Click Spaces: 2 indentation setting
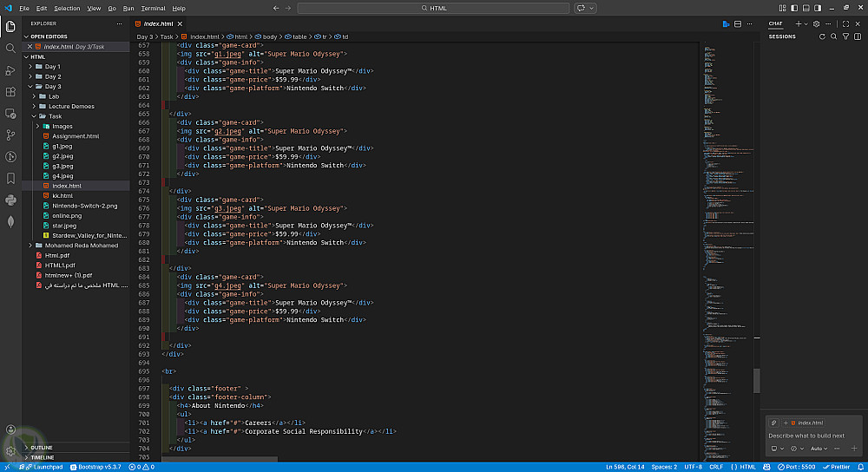The width and height of the screenshot is (868, 472). [x=664, y=467]
